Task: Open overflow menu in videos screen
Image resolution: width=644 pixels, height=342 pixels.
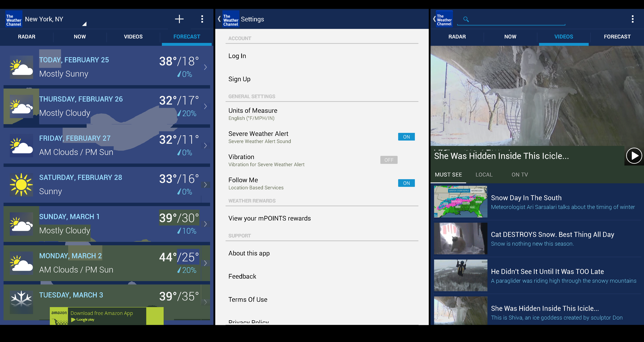Action: (632, 19)
